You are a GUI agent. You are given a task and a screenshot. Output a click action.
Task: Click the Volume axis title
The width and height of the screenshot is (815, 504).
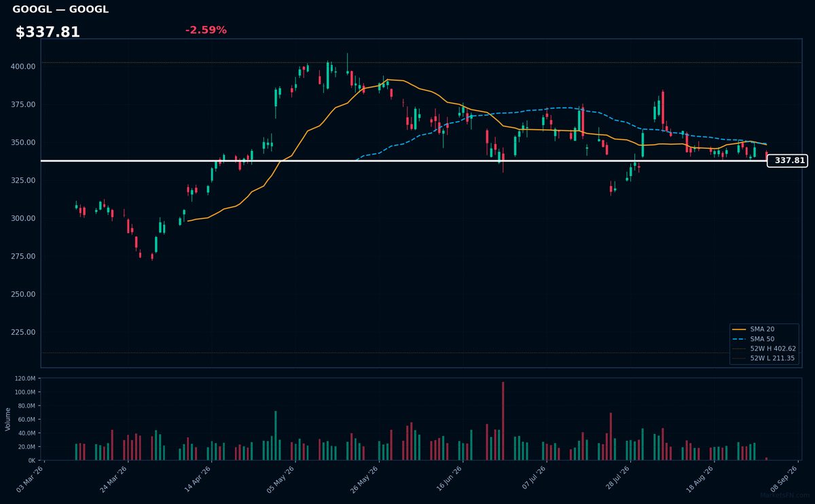(x=8, y=419)
